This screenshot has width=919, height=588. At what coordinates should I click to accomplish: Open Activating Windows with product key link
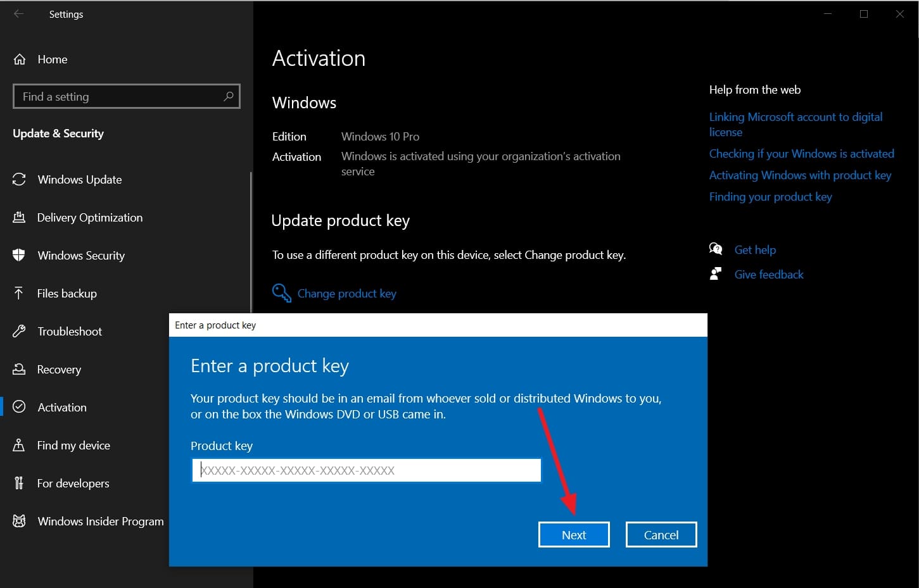(x=800, y=175)
